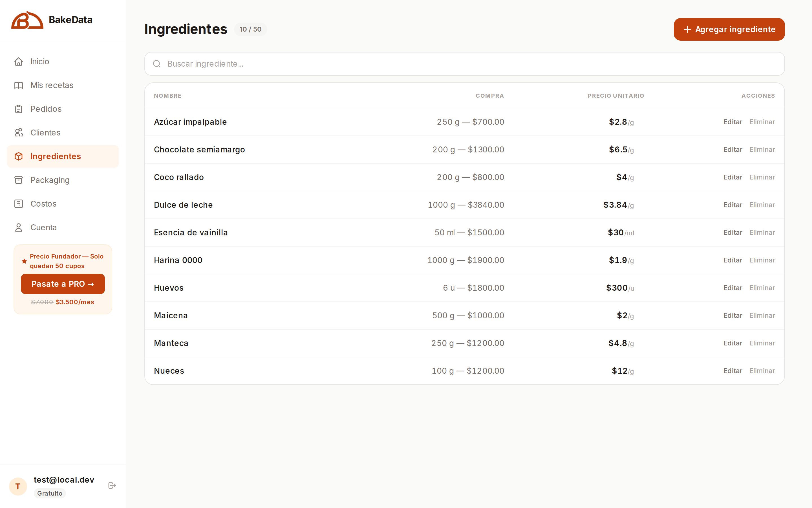
Task: Delete Esencia de vainilla
Action: (762, 233)
